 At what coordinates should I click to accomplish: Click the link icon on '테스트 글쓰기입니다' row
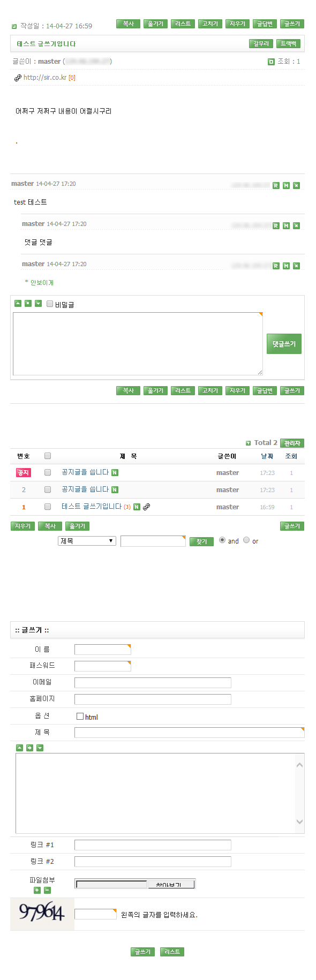click(x=146, y=507)
